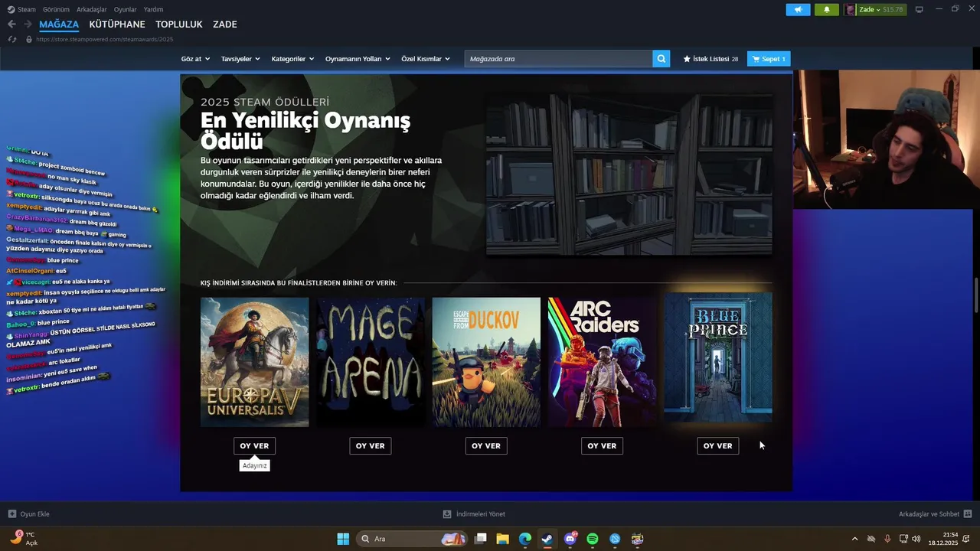
Task: Switch to the ZADE profile tab
Action: point(225,24)
